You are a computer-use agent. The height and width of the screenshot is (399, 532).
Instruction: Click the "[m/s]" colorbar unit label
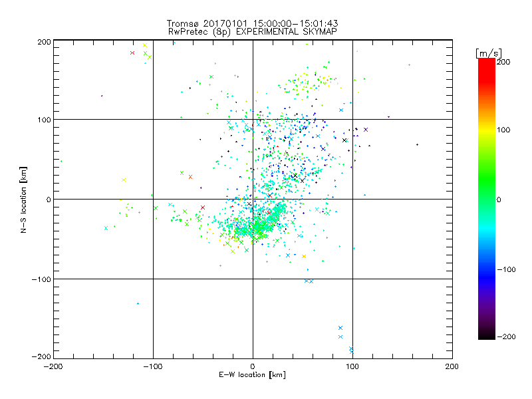click(x=489, y=53)
